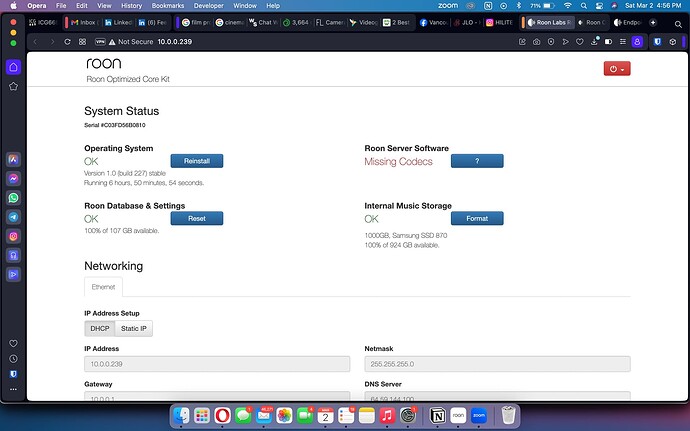This screenshot has width=690, height=431.
Task: Open Telegram in the Opera sidebar
Action: tap(14, 217)
